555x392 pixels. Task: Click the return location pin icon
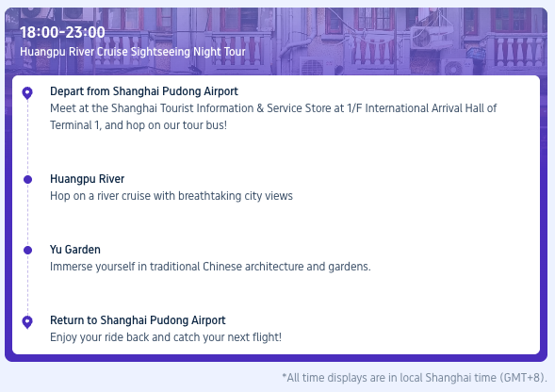(x=27, y=322)
